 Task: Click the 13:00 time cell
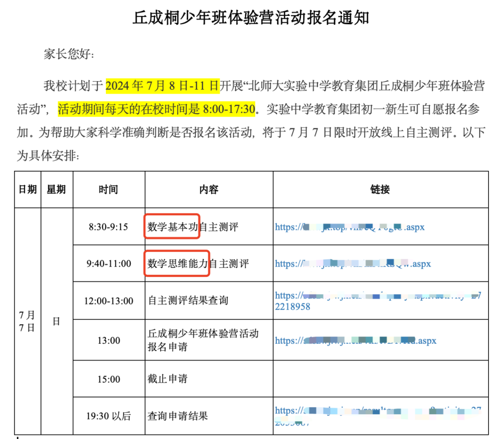pyautogui.click(x=109, y=341)
